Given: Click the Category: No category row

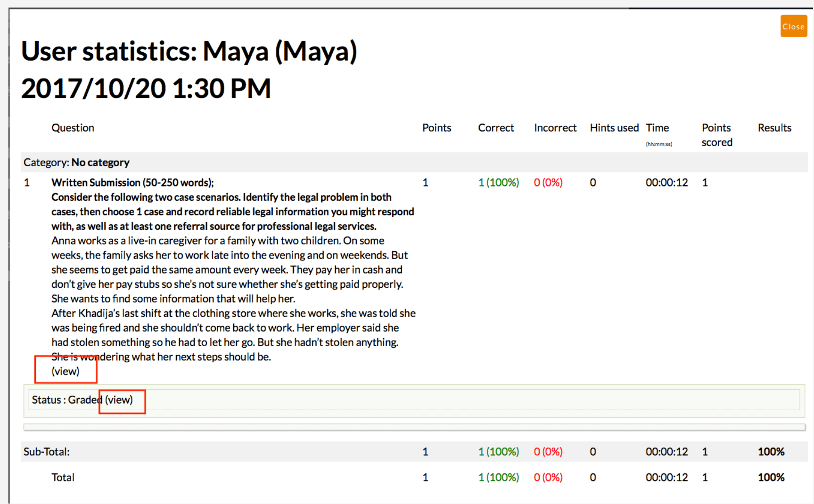Looking at the screenshot, I should pyautogui.click(x=76, y=163).
